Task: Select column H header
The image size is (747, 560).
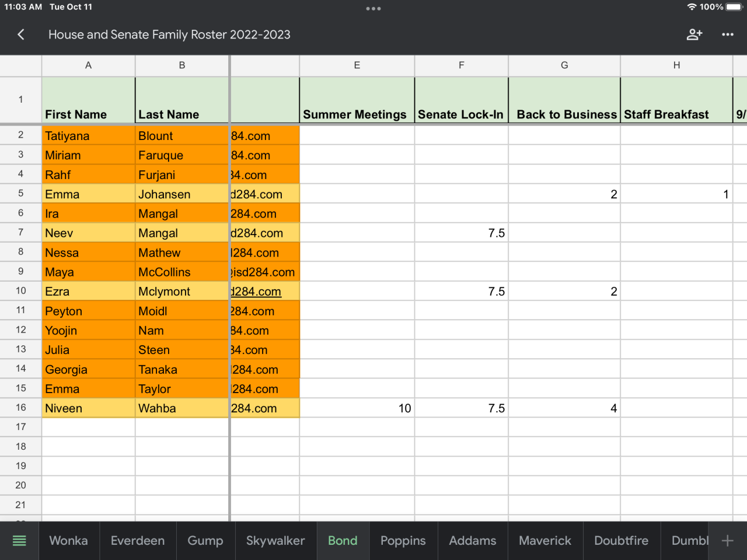Action: click(x=676, y=65)
